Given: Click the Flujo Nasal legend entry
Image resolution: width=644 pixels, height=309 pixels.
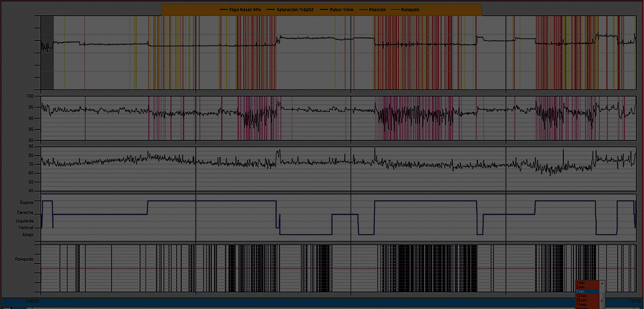Looking at the screenshot, I should (244, 10).
